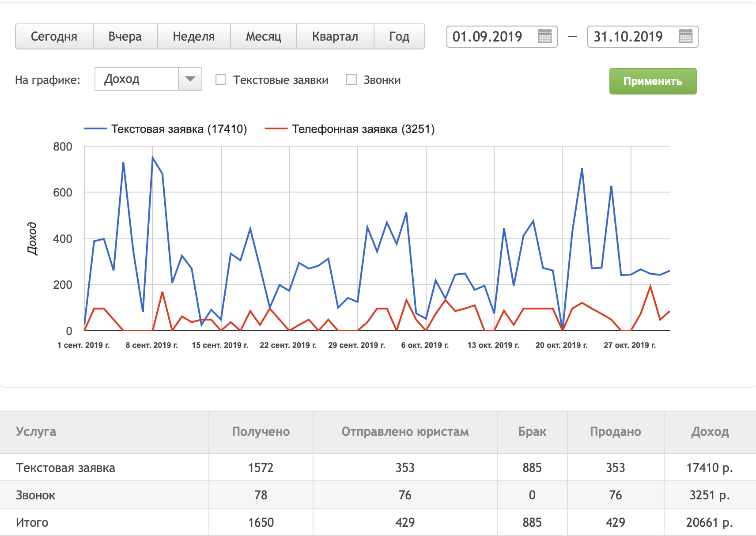Open the Доход combo box
The height and width of the screenshot is (536, 756).
click(137, 79)
